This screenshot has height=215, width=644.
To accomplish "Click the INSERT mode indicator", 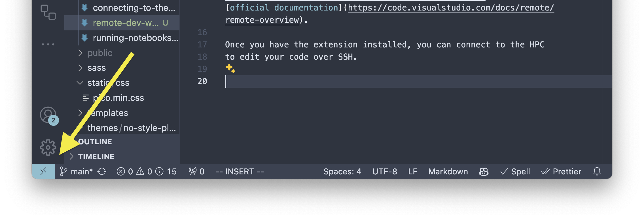I will point(240,171).
